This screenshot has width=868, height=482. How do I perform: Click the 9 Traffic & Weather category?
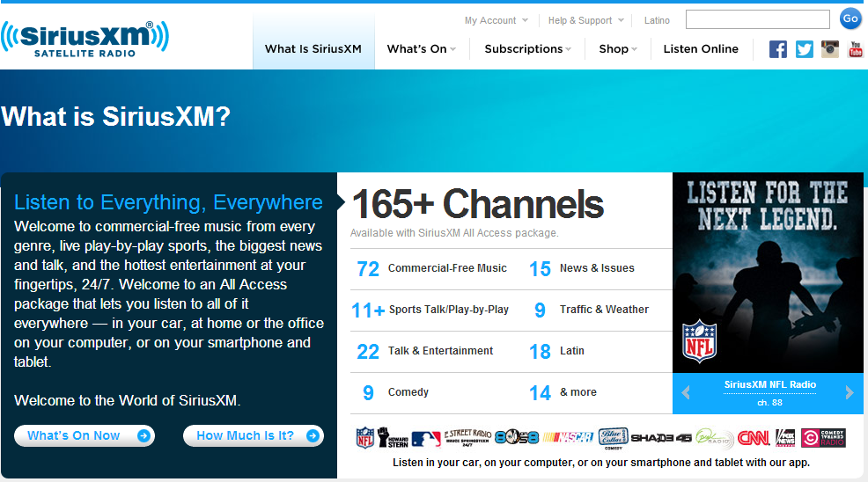click(592, 310)
